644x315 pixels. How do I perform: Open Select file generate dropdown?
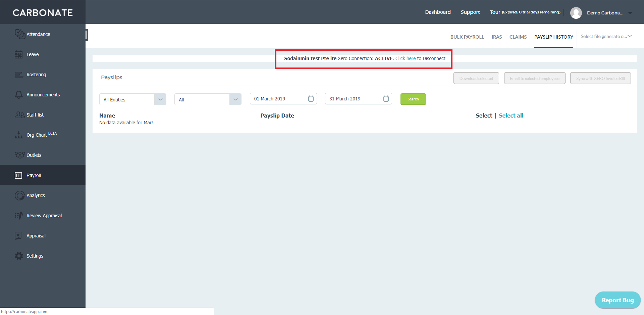(x=606, y=36)
